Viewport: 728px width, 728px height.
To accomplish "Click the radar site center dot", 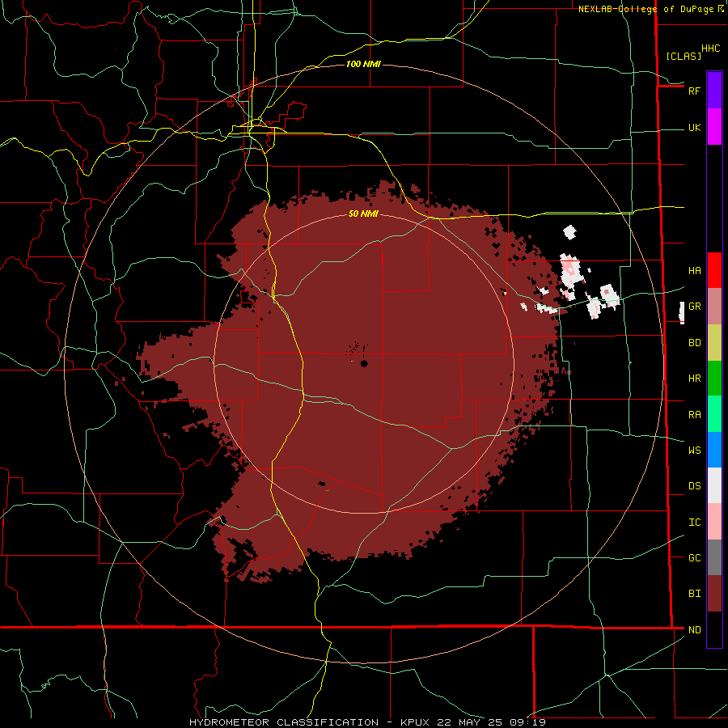I will (364, 363).
